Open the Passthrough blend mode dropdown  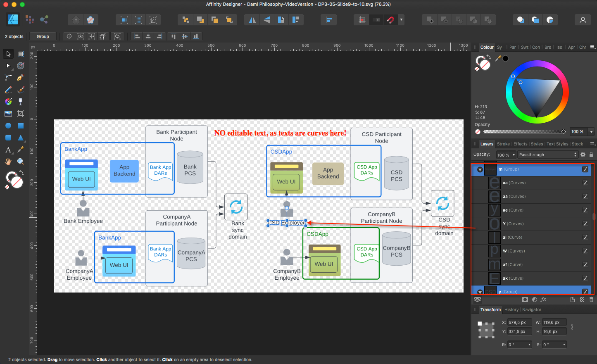[x=547, y=155]
